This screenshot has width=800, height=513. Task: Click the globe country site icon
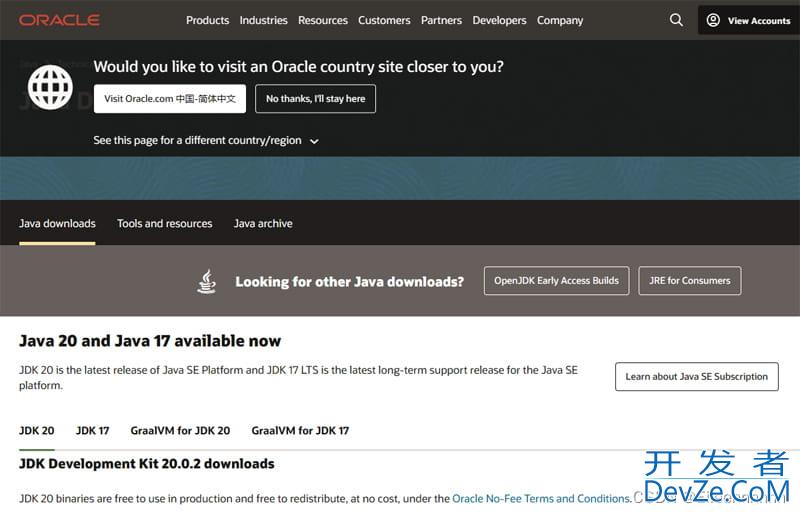pyautogui.click(x=50, y=87)
